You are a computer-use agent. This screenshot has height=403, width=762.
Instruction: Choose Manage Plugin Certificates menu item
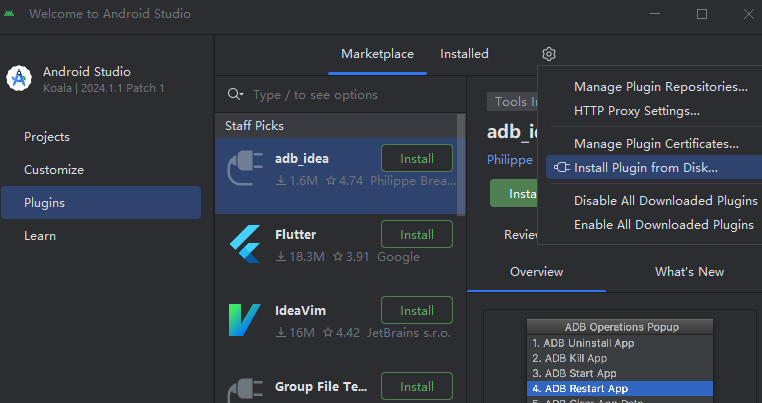click(x=656, y=144)
